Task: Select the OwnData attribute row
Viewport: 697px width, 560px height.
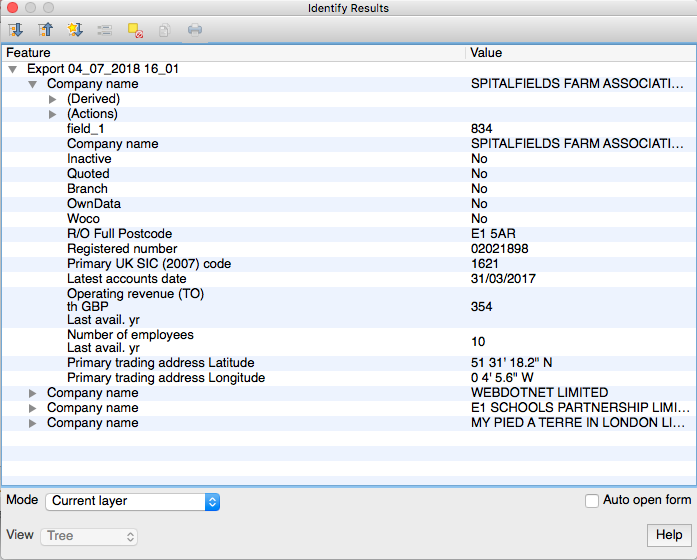Action: tap(349, 204)
